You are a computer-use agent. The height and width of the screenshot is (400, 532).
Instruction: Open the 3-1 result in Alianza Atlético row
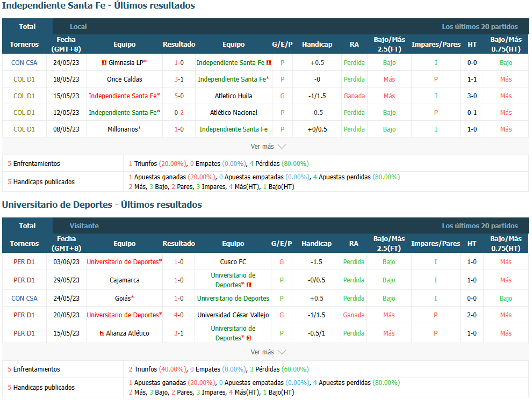click(x=179, y=333)
